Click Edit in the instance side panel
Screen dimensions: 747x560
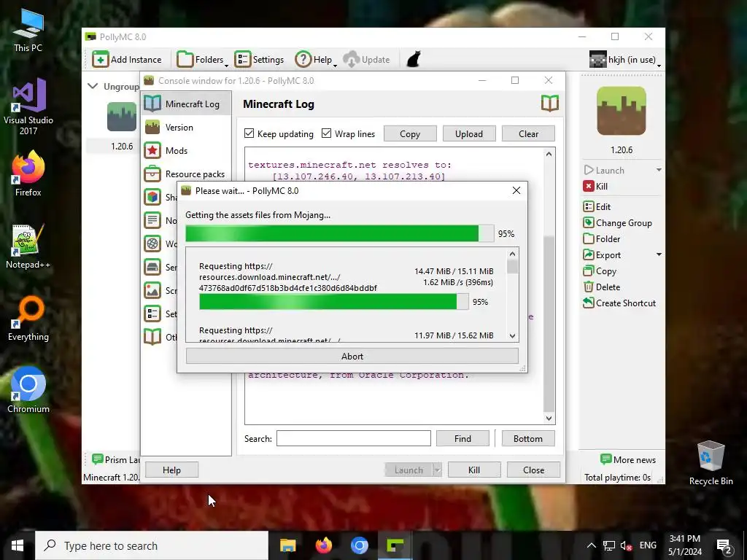(597, 206)
